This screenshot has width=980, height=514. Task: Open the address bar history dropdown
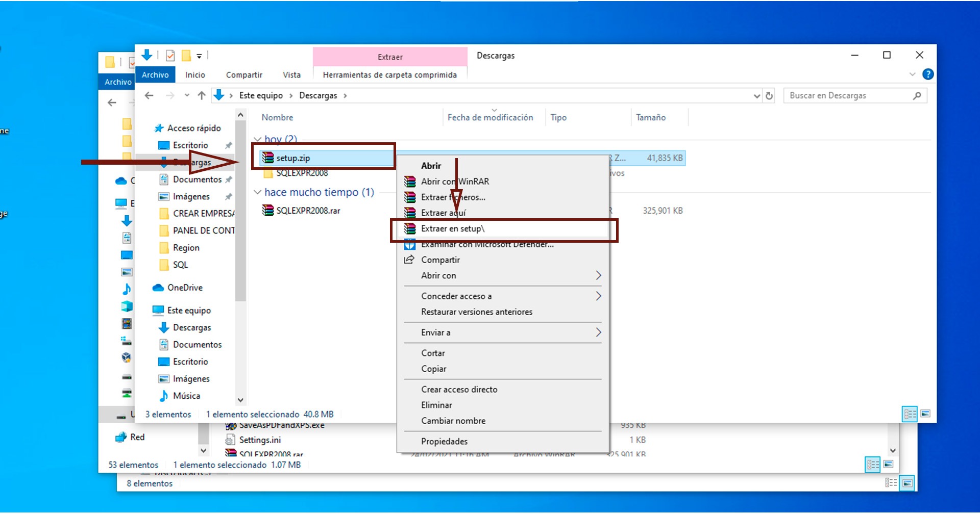coord(757,96)
